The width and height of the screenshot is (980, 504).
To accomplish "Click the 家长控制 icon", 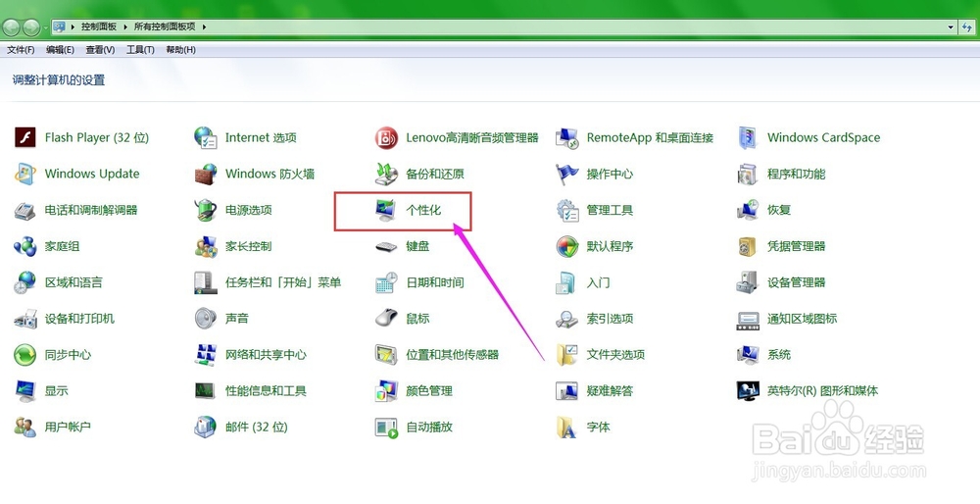I will (206, 246).
